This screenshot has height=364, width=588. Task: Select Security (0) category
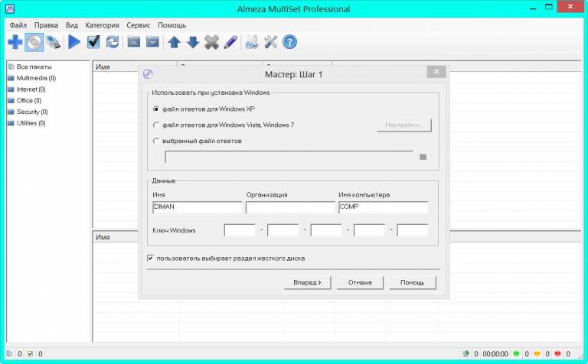point(32,112)
